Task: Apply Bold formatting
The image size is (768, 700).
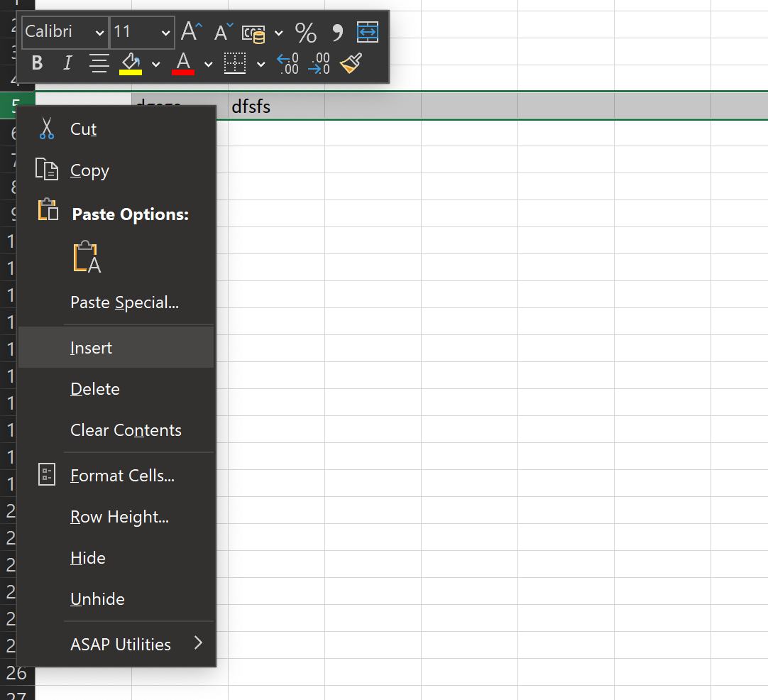Action: click(x=35, y=63)
